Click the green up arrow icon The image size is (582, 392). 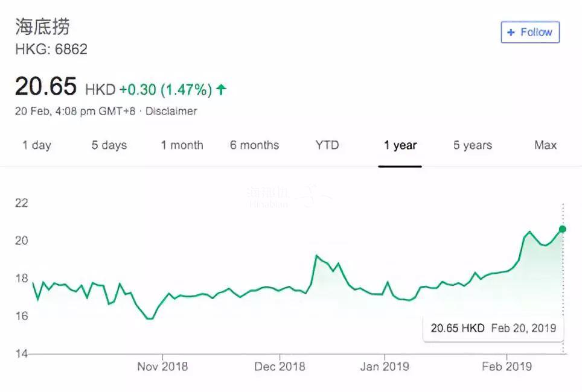[222, 90]
